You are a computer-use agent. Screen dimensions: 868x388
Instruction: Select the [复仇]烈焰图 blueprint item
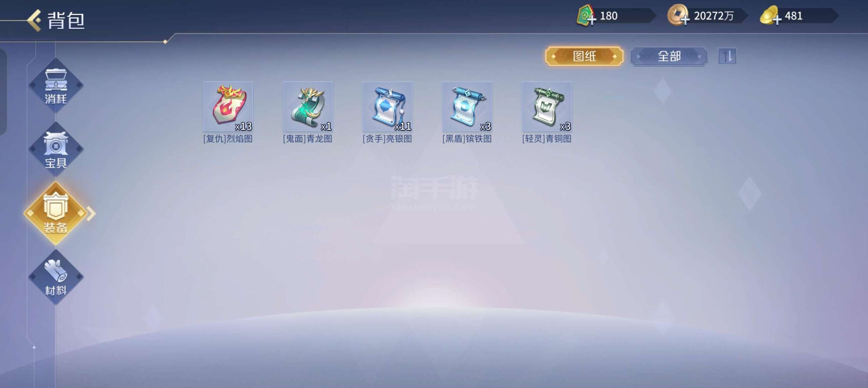tap(228, 106)
